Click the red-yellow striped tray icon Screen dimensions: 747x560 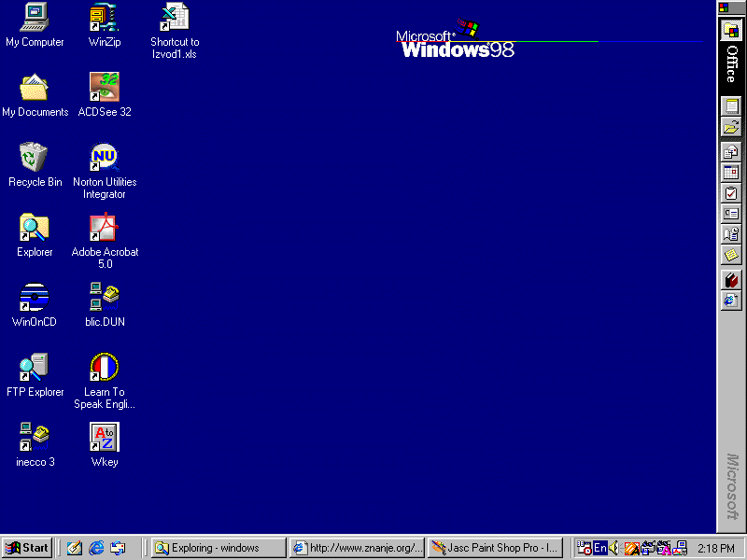(632, 549)
